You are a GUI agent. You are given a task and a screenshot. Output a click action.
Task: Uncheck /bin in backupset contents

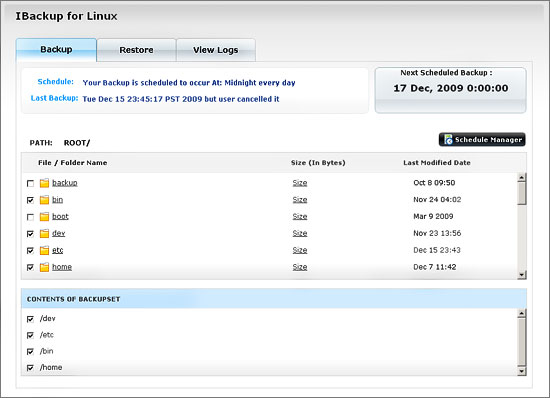(31, 352)
